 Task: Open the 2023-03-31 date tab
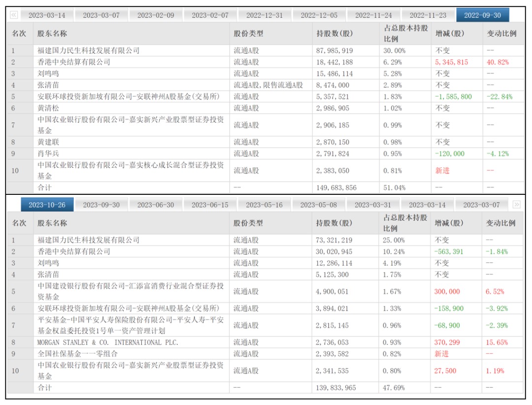373,205
